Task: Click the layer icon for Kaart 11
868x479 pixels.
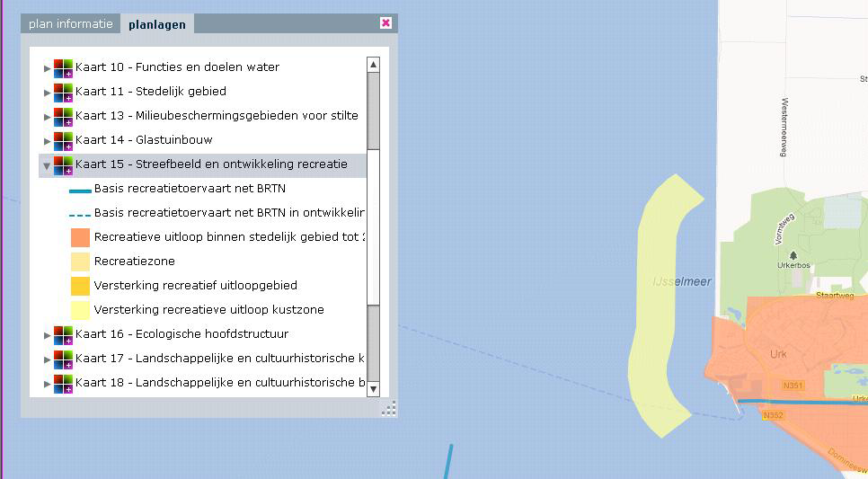Action: pos(63,92)
